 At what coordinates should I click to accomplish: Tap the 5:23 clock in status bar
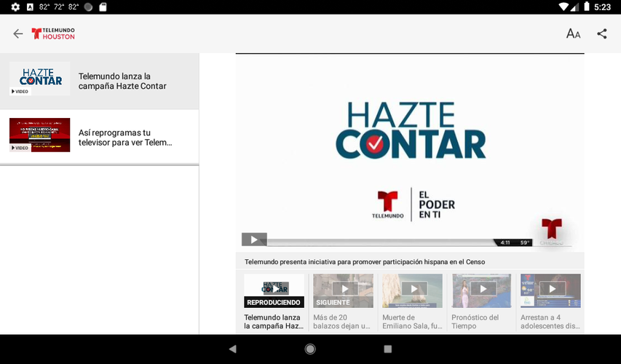[x=602, y=7]
